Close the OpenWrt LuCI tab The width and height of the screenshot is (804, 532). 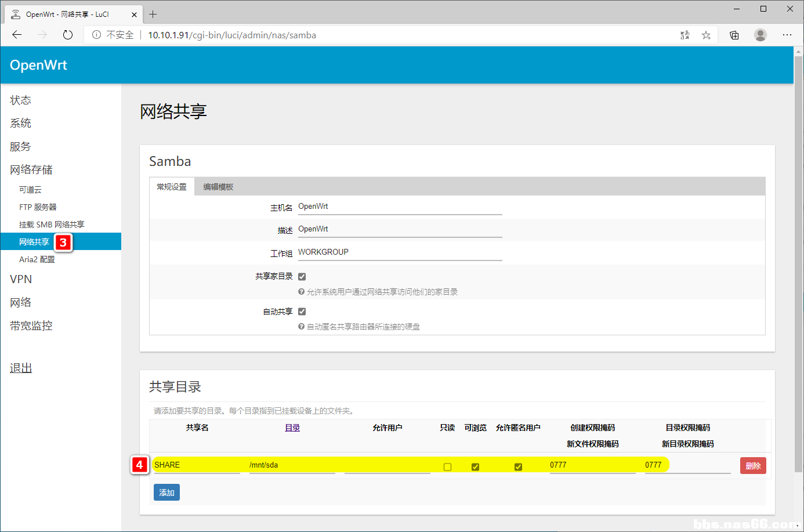(x=135, y=15)
